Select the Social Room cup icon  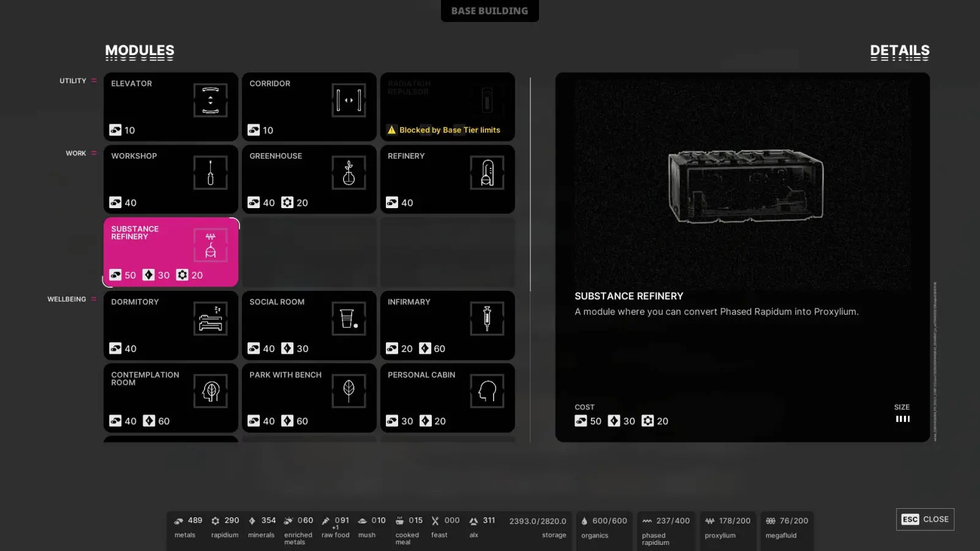click(x=349, y=318)
